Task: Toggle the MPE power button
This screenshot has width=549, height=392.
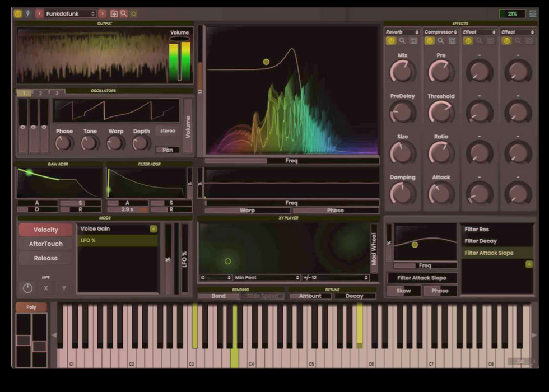Action: tap(27, 288)
